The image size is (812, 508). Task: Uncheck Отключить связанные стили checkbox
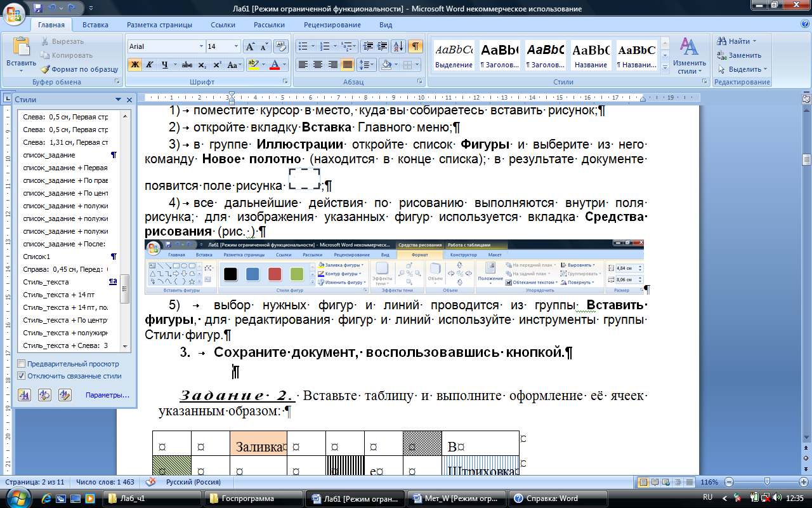click(x=22, y=376)
